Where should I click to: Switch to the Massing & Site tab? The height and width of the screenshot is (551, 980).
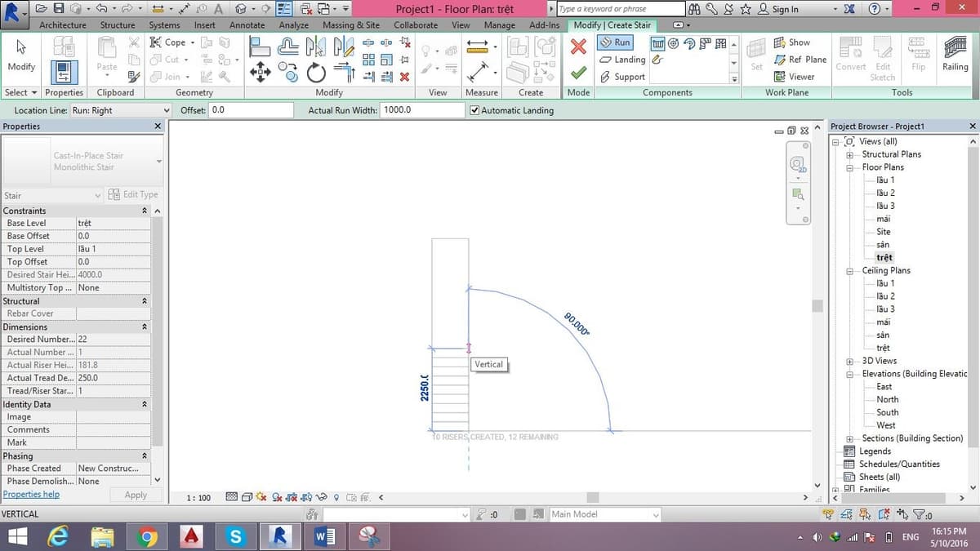[x=351, y=25]
